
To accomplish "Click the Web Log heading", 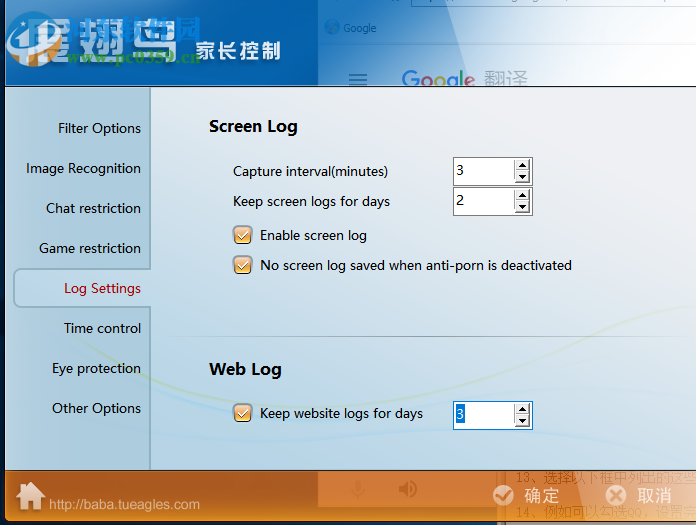I will pyautogui.click(x=245, y=369).
